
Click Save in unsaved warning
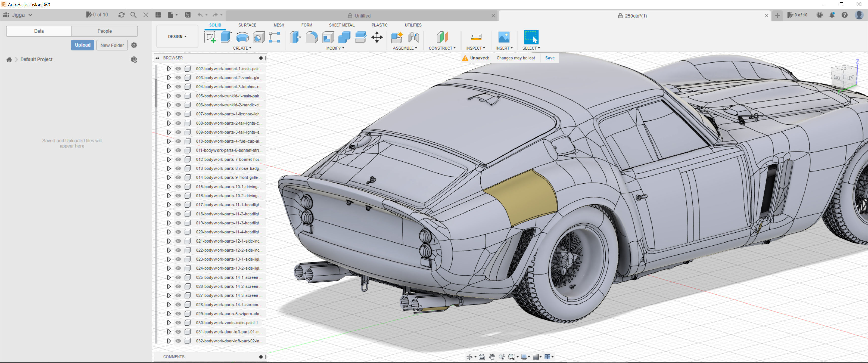(x=550, y=58)
